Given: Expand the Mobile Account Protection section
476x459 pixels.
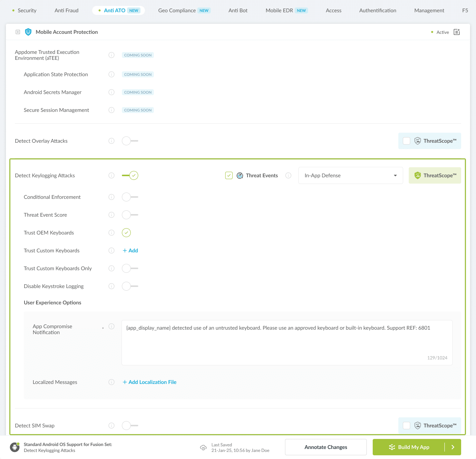Looking at the screenshot, I should coord(18,32).
